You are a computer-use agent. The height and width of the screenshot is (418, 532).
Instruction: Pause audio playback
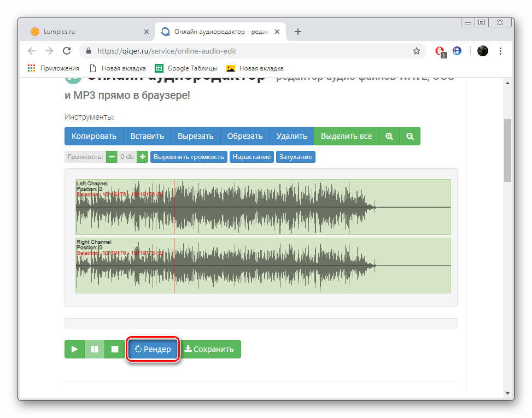pos(95,349)
